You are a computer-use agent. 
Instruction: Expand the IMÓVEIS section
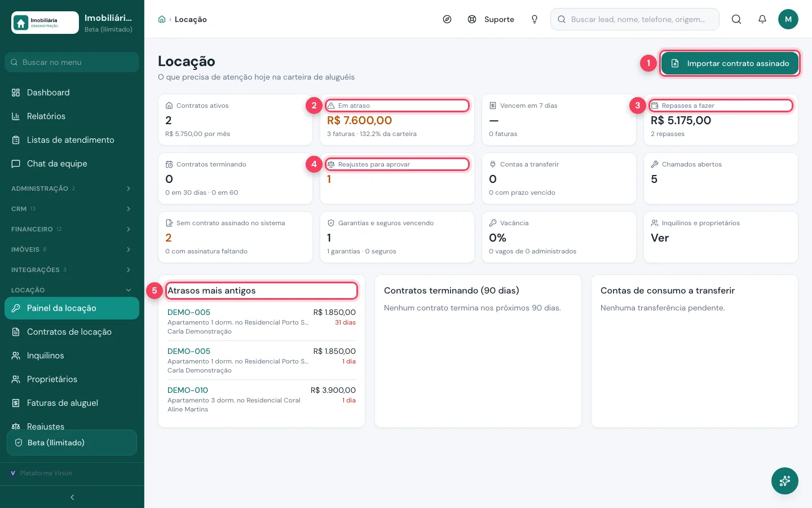(72, 249)
